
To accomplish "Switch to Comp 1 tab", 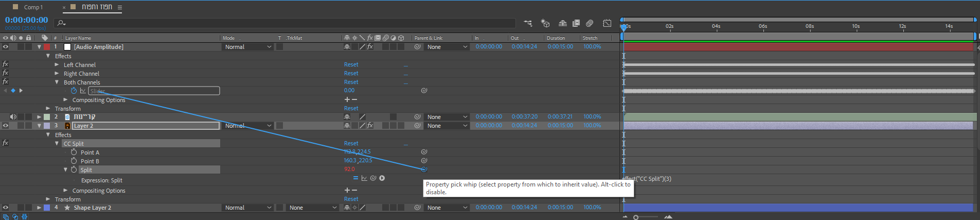I will 33,7.
